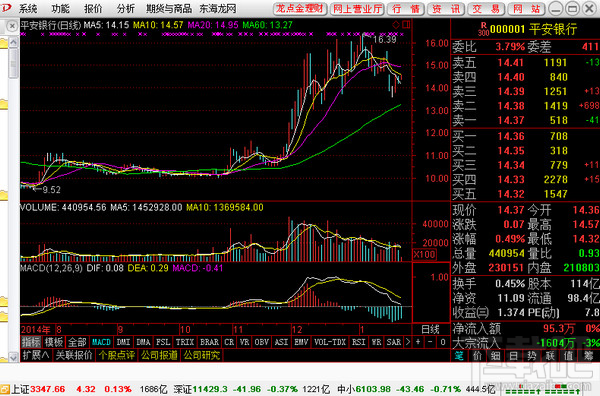Zoom in chart with plus button
The image size is (600, 396).
coord(418,342)
